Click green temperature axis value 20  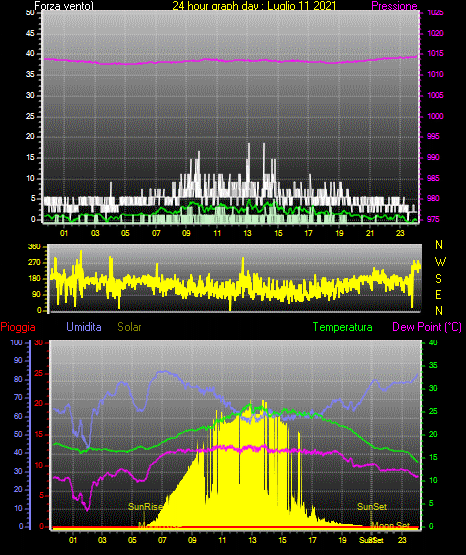coord(433,434)
